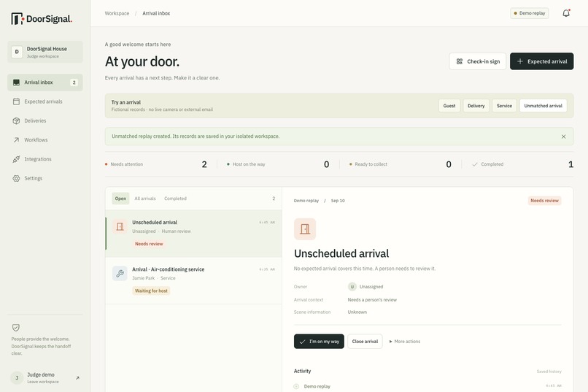Click the Needs review tag in list row
Viewport: 588px width, 392px height.
(x=149, y=244)
